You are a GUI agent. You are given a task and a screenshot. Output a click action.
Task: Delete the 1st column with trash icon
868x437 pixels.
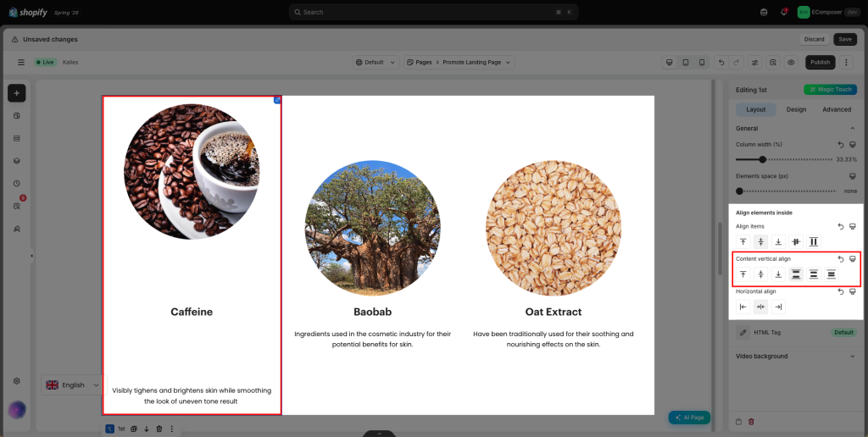pyautogui.click(x=159, y=429)
